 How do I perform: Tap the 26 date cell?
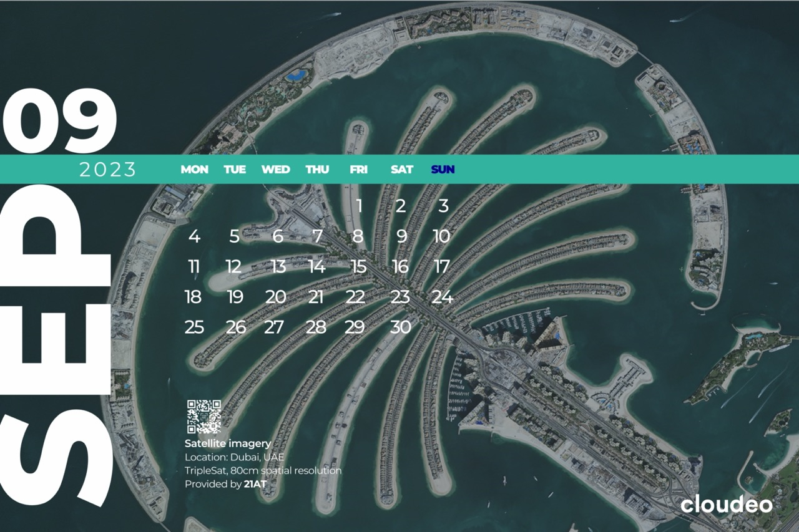coord(235,327)
